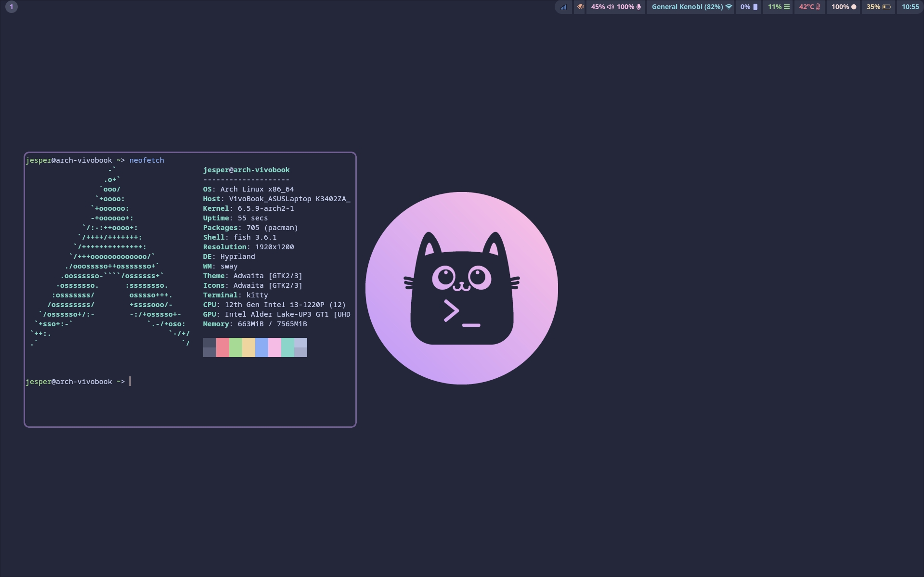
Task: Click the Kernel: 6.5.9-arch2-1 line
Action: pos(248,208)
